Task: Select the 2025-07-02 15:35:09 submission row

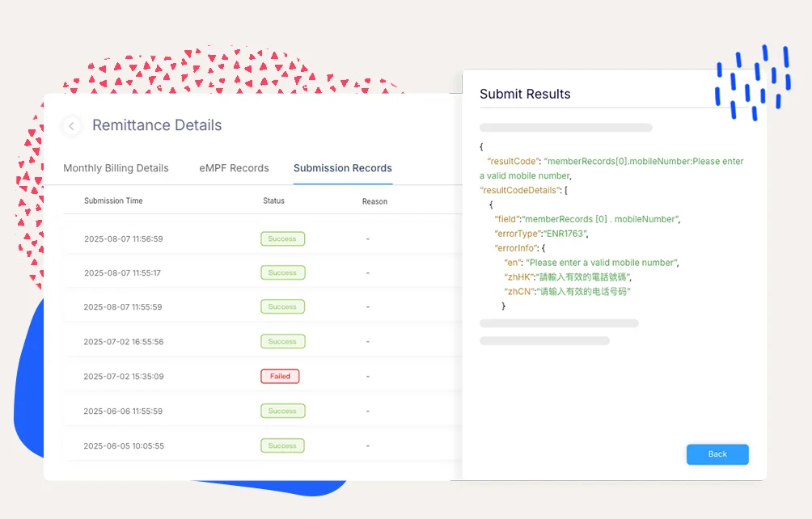Action: coord(123,377)
